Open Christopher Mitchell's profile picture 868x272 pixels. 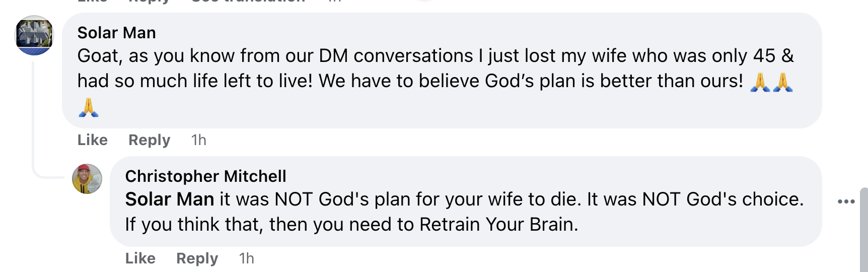pyautogui.click(x=87, y=179)
